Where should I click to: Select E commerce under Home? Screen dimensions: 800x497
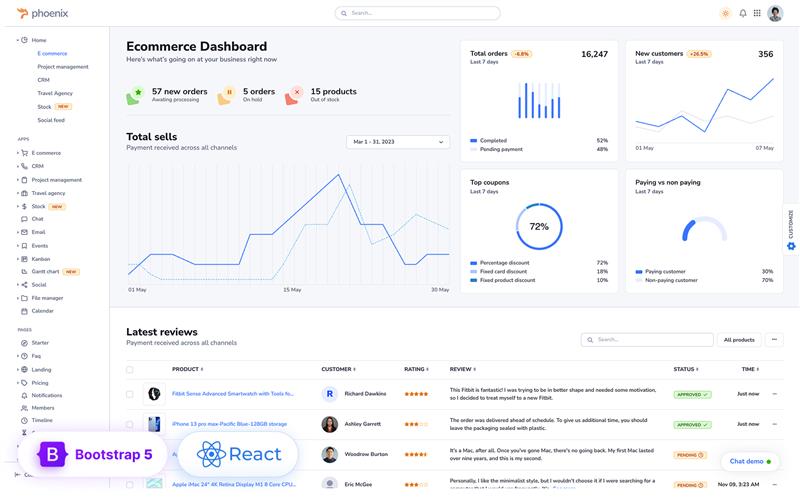click(x=52, y=54)
